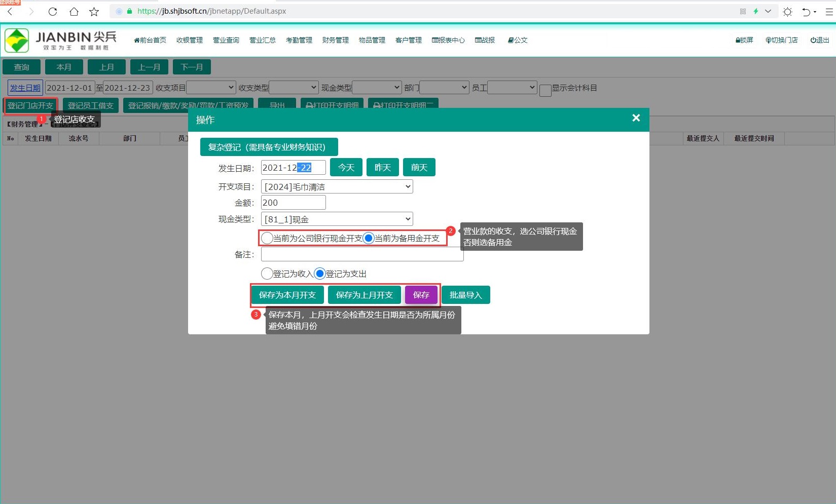Open the 客户管理 menu
836x504 pixels.
409,40
